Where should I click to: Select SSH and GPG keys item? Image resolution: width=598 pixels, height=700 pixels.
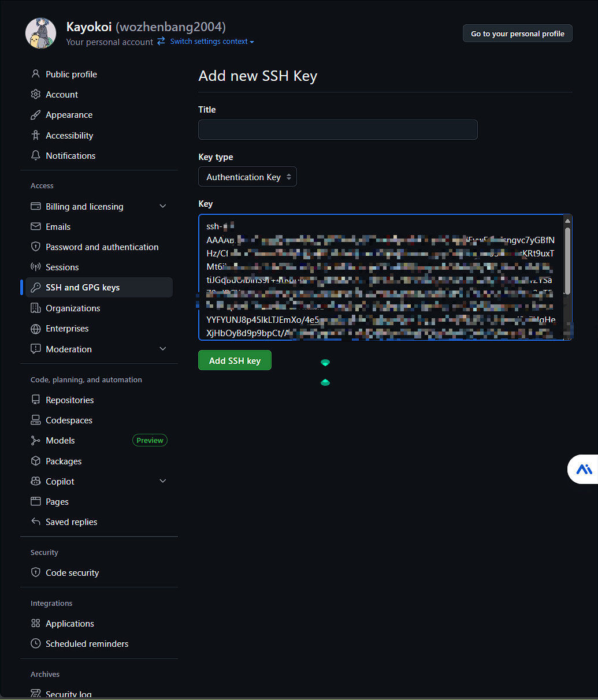coord(99,288)
